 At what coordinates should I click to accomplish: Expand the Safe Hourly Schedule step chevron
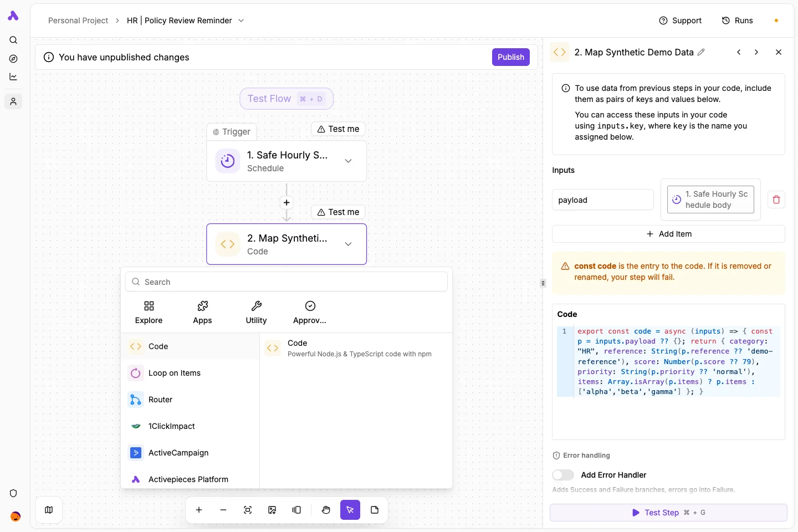point(348,161)
